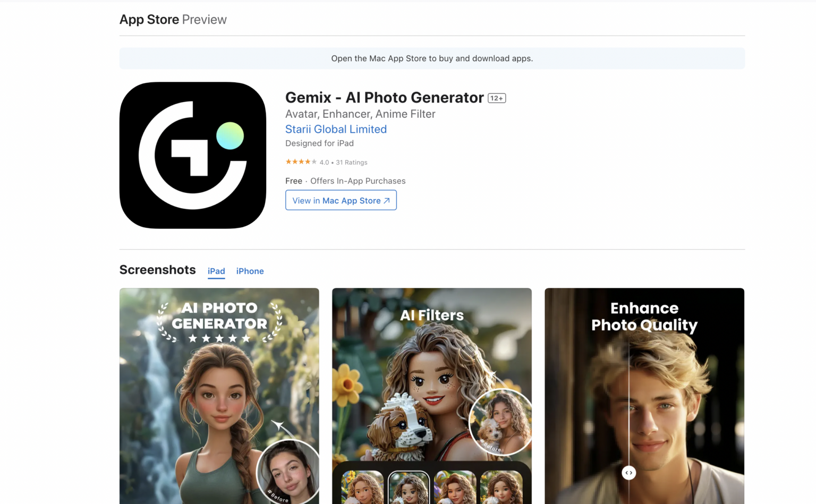Click the Gemix app icon logo
The height and width of the screenshot is (504, 816).
(x=192, y=155)
